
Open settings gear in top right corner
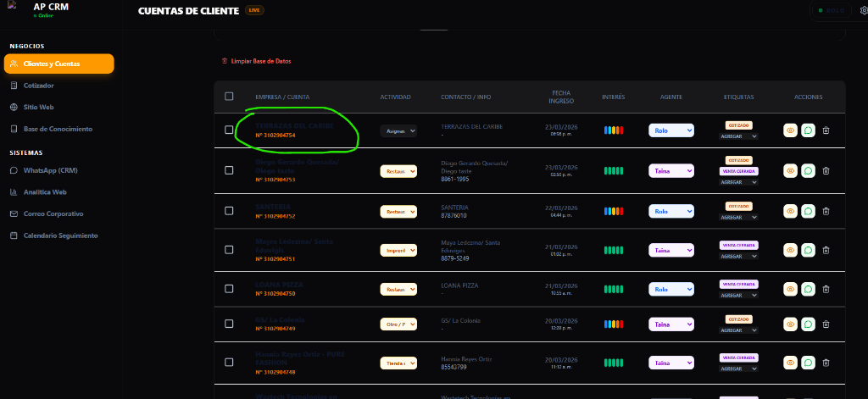click(864, 11)
